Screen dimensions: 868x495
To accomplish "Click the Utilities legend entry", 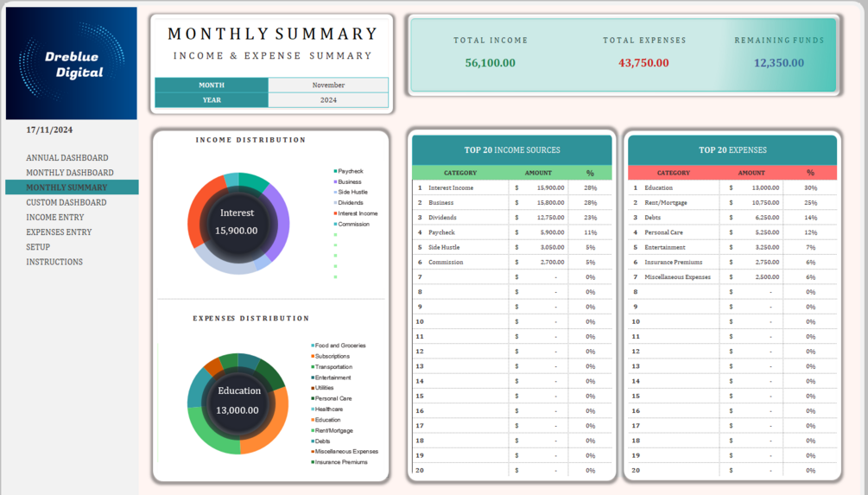I will (322, 388).
